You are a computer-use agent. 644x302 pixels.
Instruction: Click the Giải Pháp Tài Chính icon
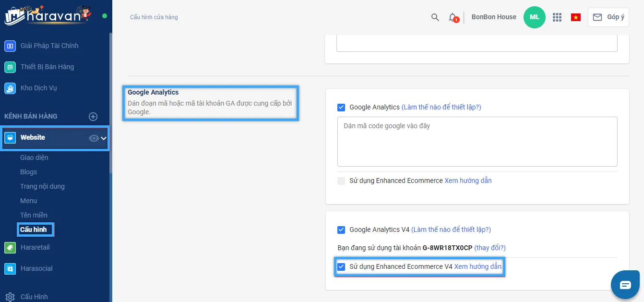(x=10, y=46)
